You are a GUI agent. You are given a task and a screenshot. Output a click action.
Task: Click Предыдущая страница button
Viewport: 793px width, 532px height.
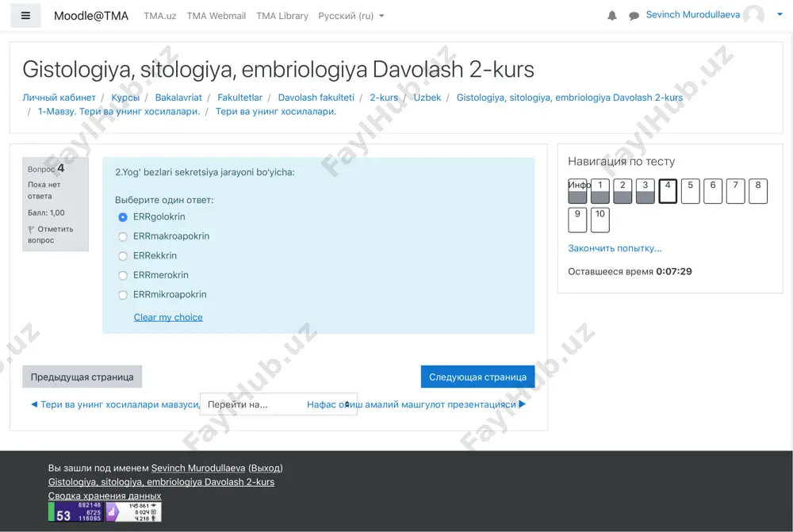pos(82,377)
